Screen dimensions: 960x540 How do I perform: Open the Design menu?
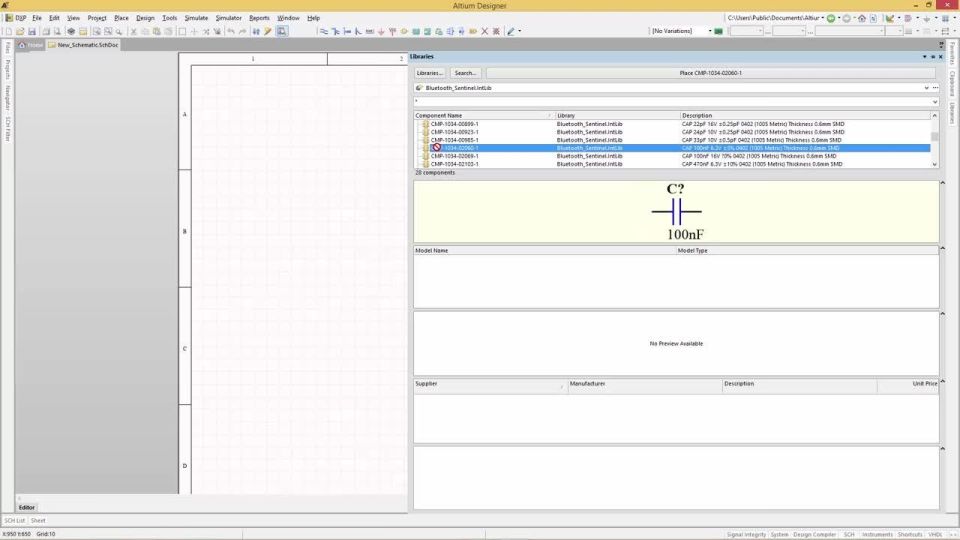point(145,18)
